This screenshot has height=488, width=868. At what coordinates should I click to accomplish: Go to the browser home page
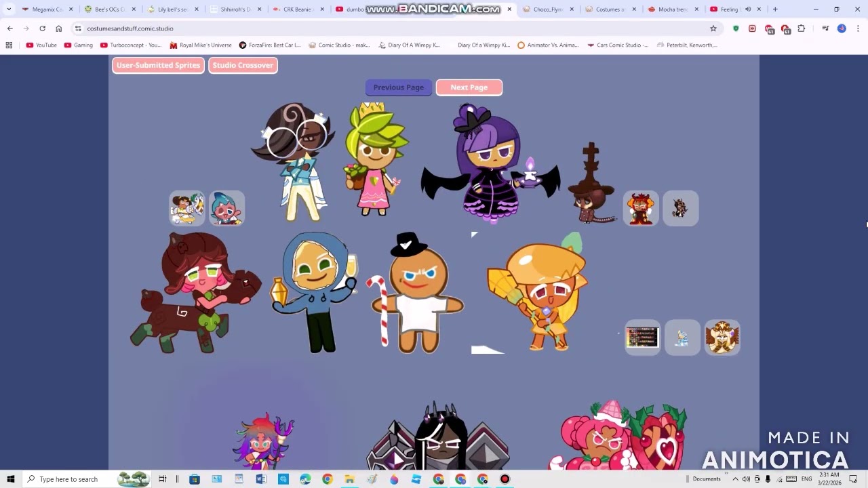(59, 28)
